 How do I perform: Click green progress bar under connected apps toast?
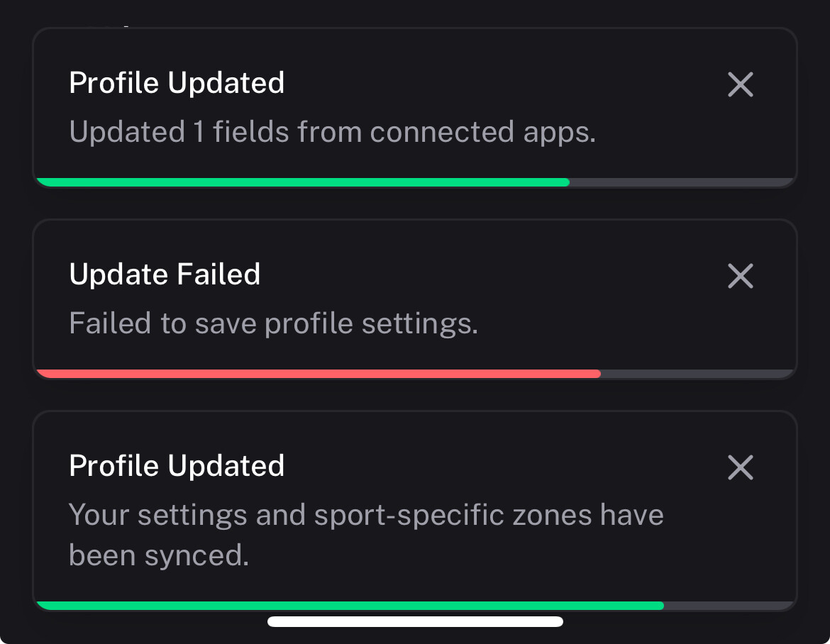point(302,182)
